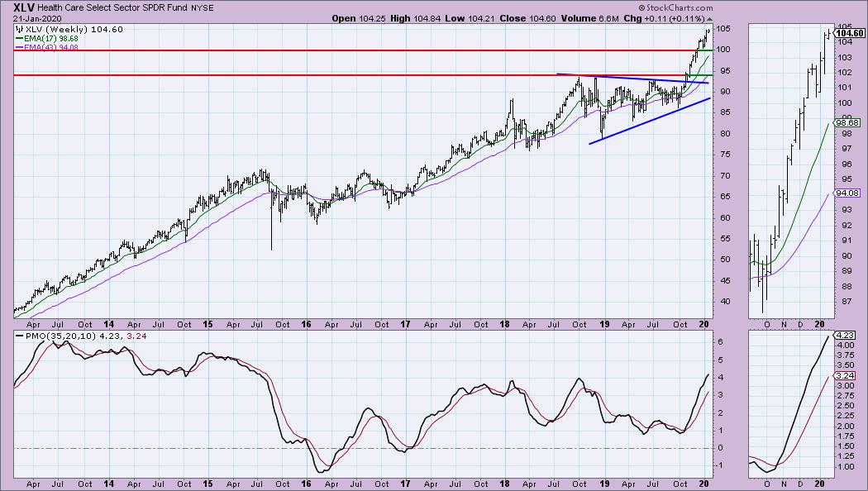Click the -1 level on PMO axis
Viewport: 868px width, 491px height.
coord(721,465)
